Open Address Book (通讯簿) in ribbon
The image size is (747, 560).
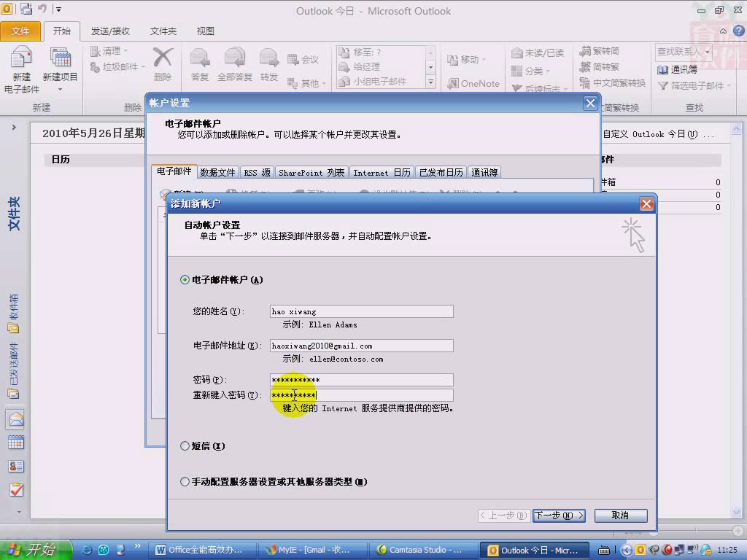[x=677, y=69]
